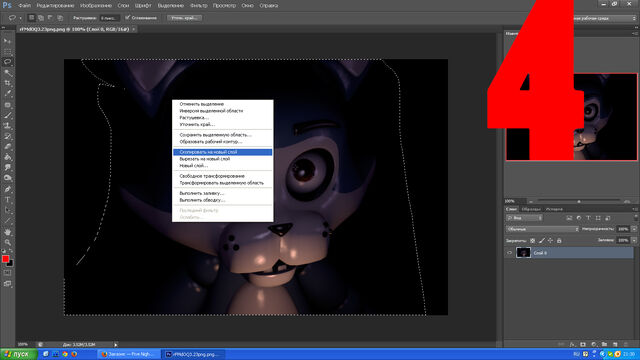Click the Растушевка feather input field
640x360 pixels.
[x=110, y=18]
